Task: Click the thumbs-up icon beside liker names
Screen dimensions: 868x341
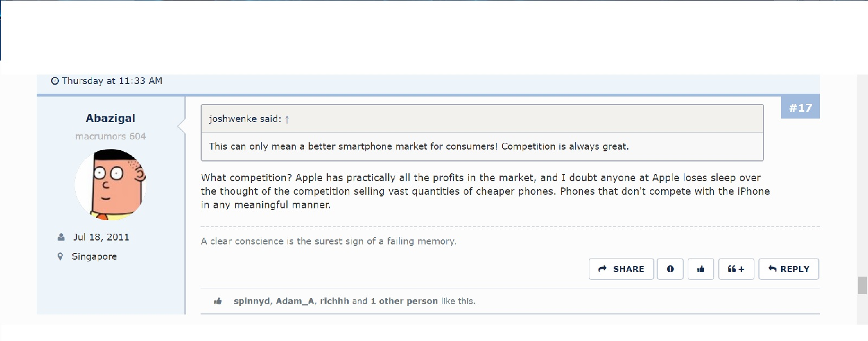Action: (x=218, y=301)
